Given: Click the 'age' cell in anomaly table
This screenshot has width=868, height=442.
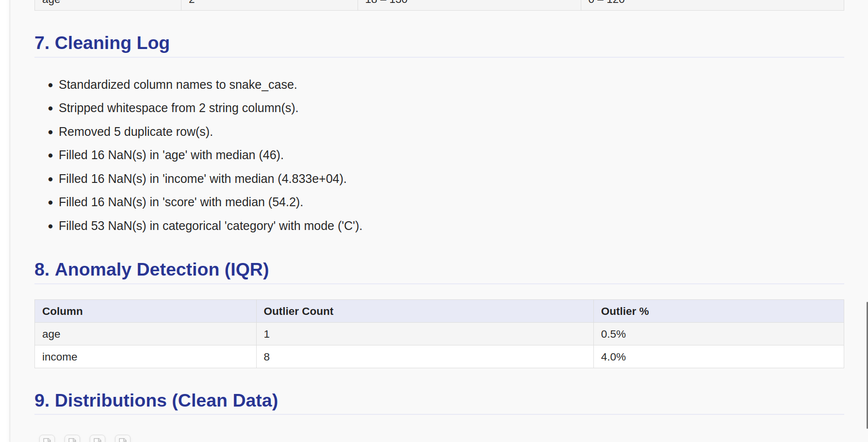Looking at the screenshot, I should (146, 334).
